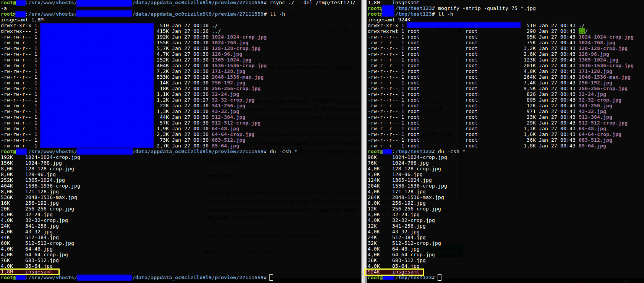Click the 73K size of 683-512.jpg
Image resolution: width=644 pixels, height=283 pixels.
(164, 140)
